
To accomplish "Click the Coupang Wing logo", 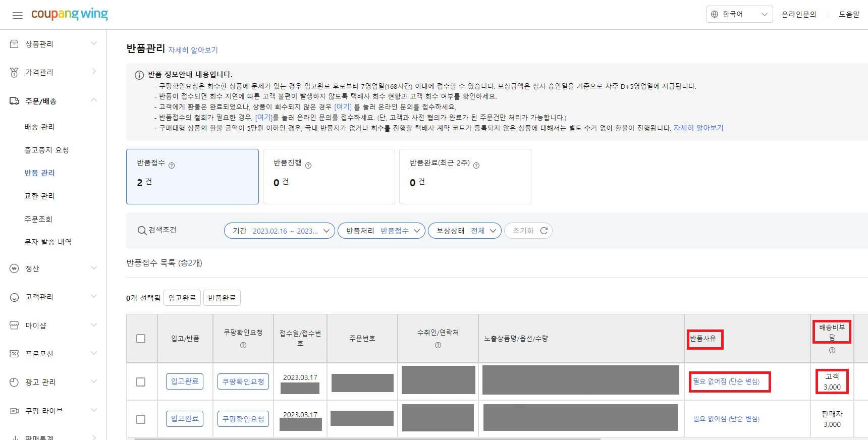I will [x=70, y=14].
